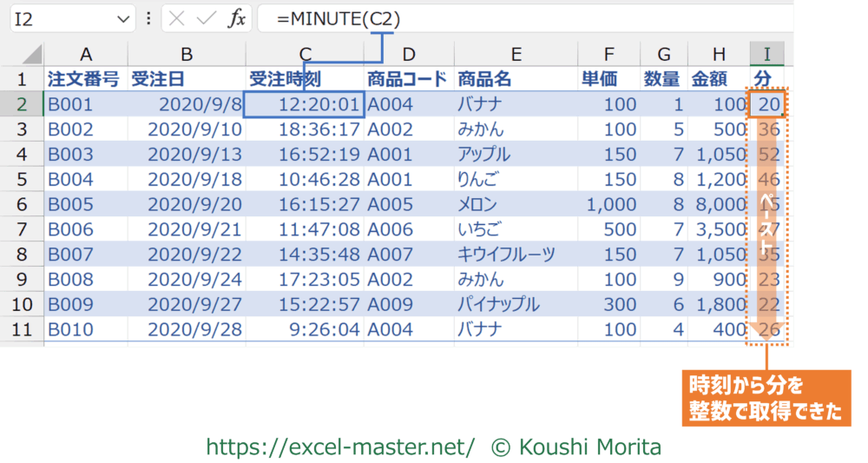868x463 pixels.
Task: Click the 商品名 header cell
Action: point(516,80)
